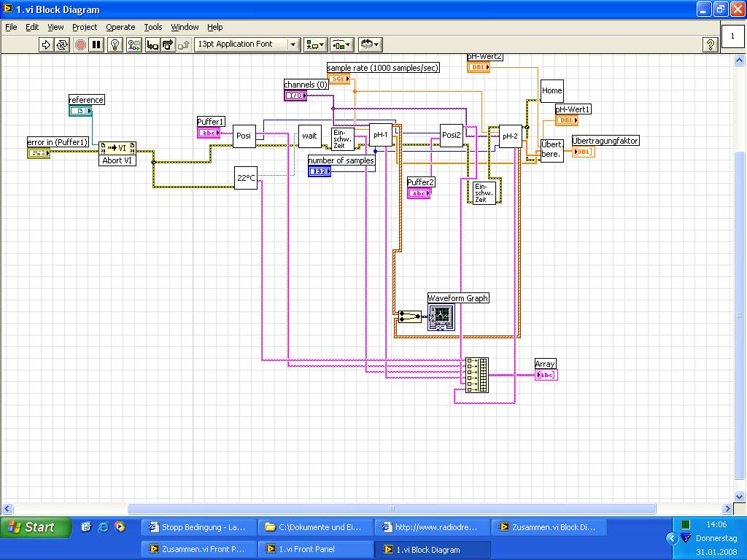The height and width of the screenshot is (560, 747).
Task: Toggle Retain Wire Values button
Action: click(x=133, y=44)
